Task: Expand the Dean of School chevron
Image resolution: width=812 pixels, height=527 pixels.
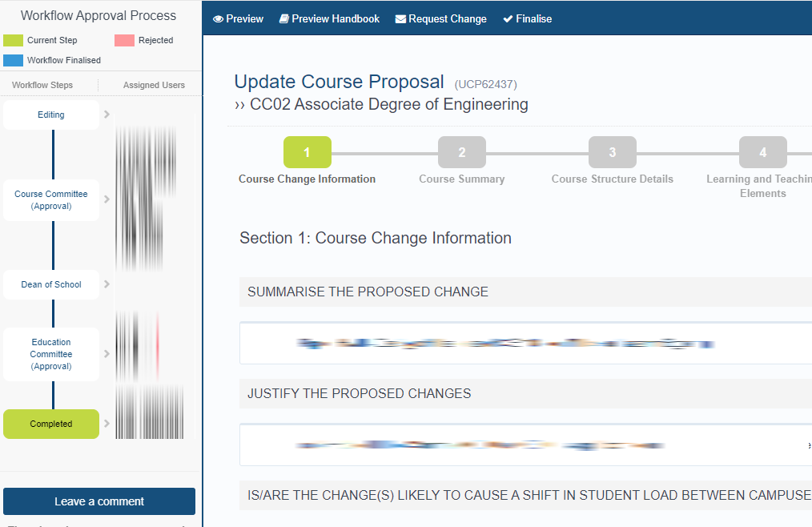Action: point(107,284)
